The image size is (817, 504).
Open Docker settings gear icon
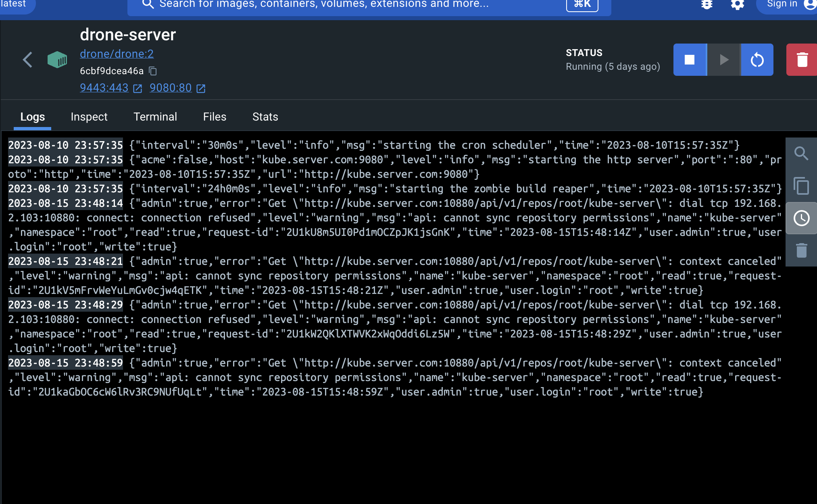click(737, 4)
